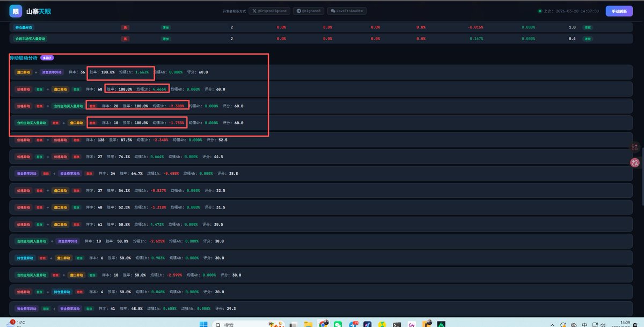This screenshot has width=644, height=327.
Task: Open the @CryptoBigHand X contact link
Action: (x=269, y=11)
